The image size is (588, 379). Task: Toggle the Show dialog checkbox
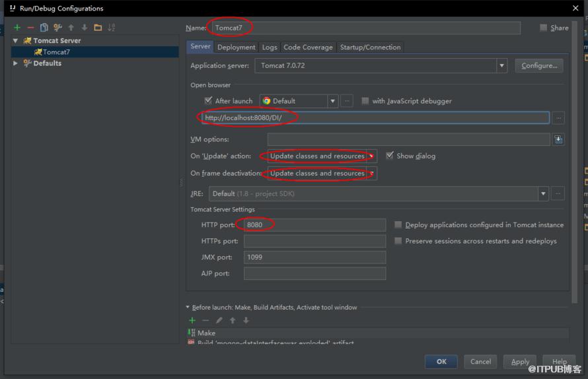pyautogui.click(x=390, y=156)
